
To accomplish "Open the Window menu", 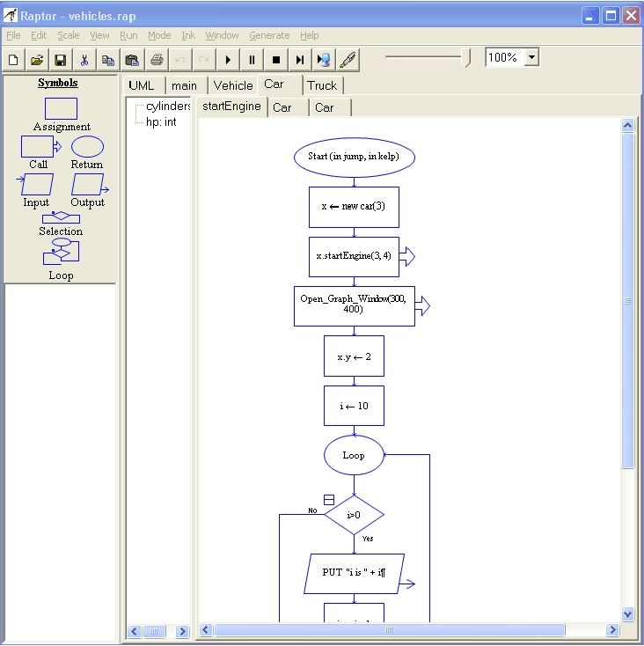I will (222, 35).
